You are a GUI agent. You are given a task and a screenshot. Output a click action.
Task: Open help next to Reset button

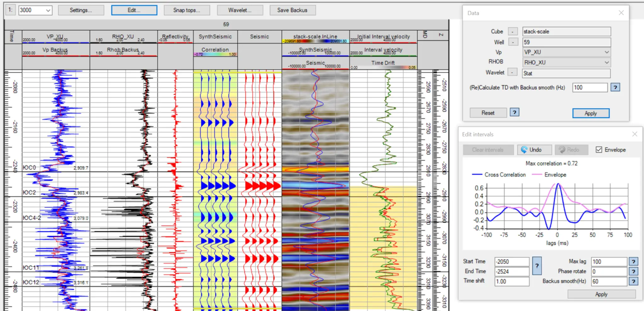click(x=514, y=112)
